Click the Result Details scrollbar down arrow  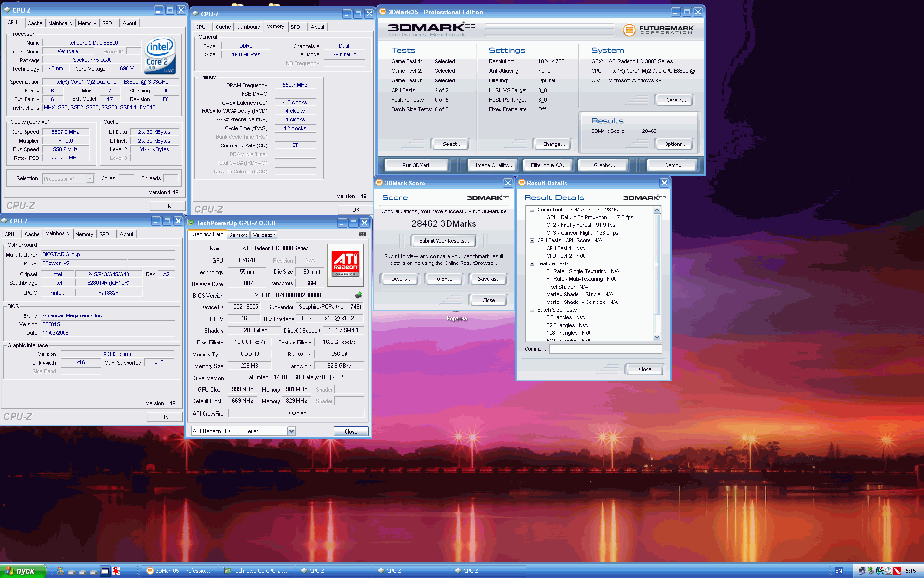(x=657, y=337)
